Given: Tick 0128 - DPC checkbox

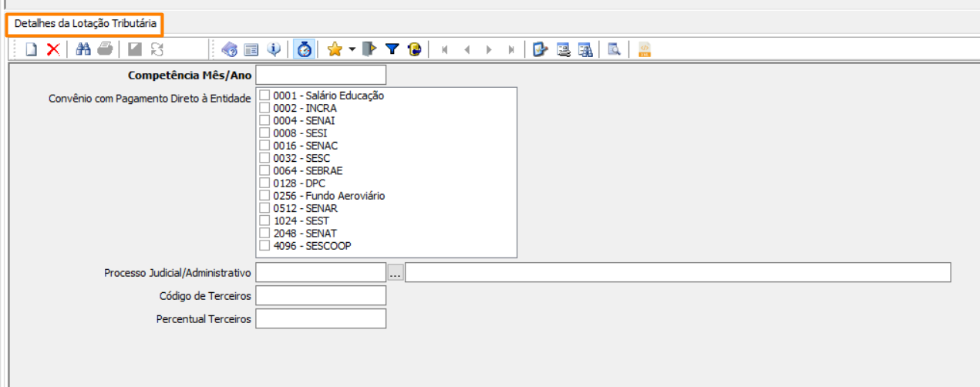Looking at the screenshot, I should (x=264, y=183).
